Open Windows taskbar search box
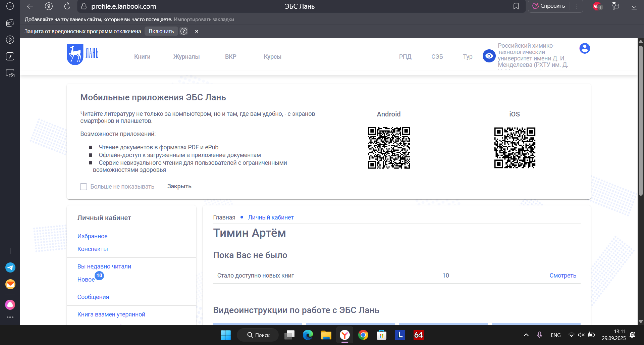 pyautogui.click(x=258, y=335)
